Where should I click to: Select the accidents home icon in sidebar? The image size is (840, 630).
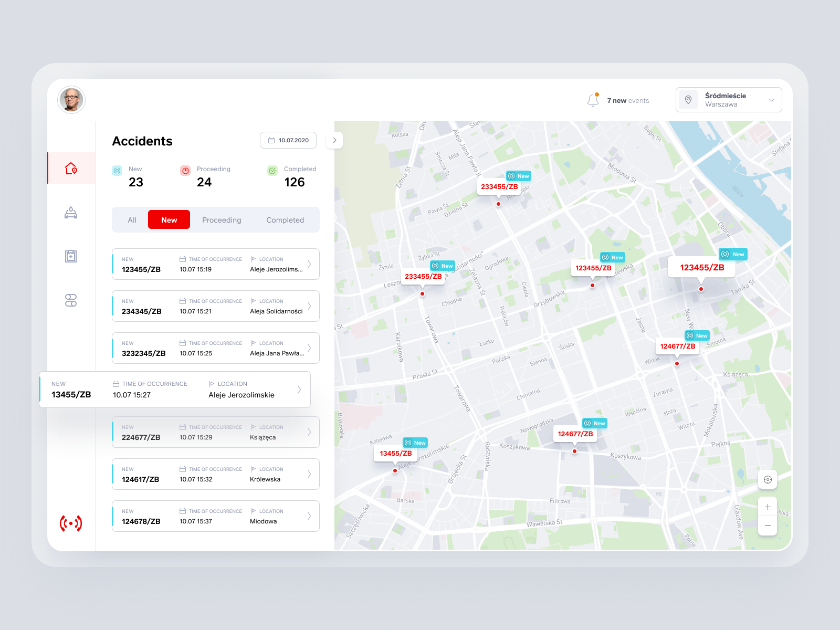click(71, 167)
